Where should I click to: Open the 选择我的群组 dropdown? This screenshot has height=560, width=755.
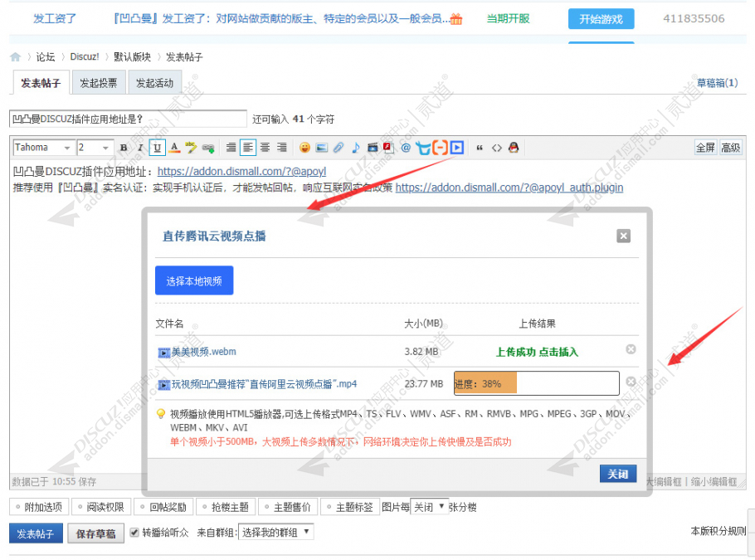tap(276, 532)
